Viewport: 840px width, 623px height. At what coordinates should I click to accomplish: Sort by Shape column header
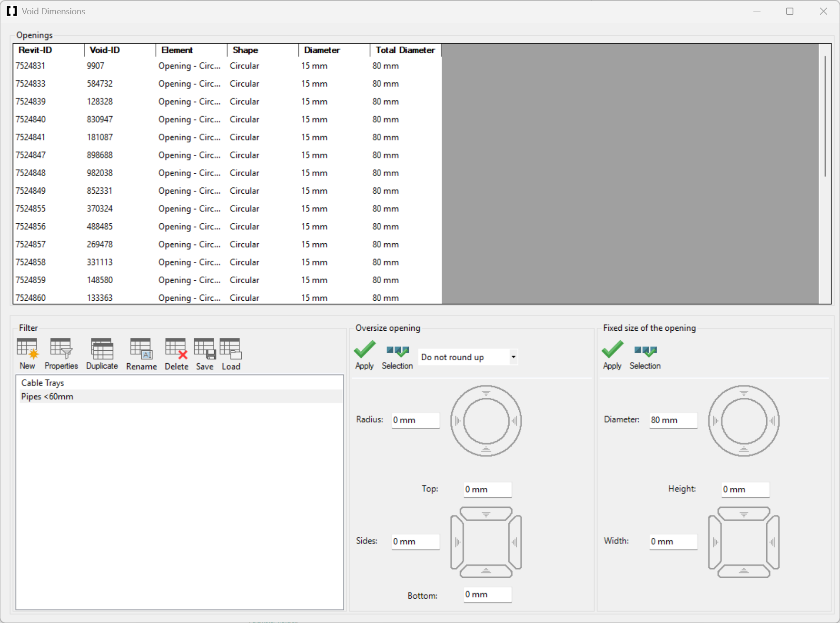coord(263,50)
